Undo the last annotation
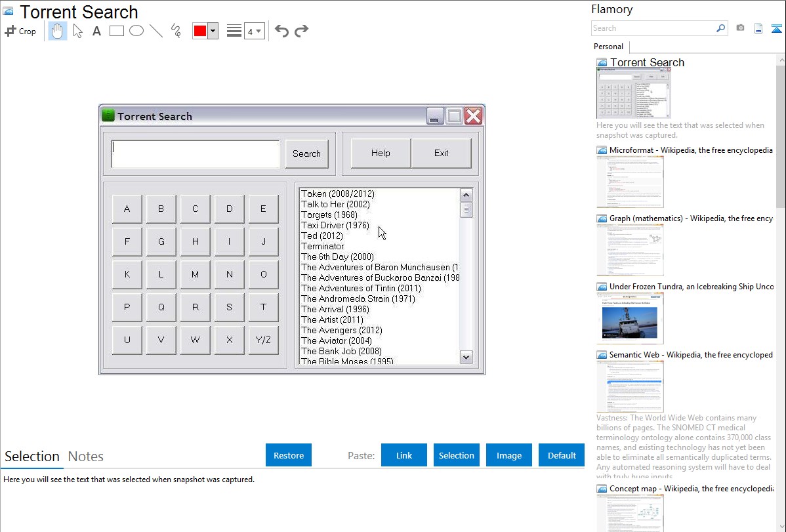The image size is (786, 532). pos(281,31)
